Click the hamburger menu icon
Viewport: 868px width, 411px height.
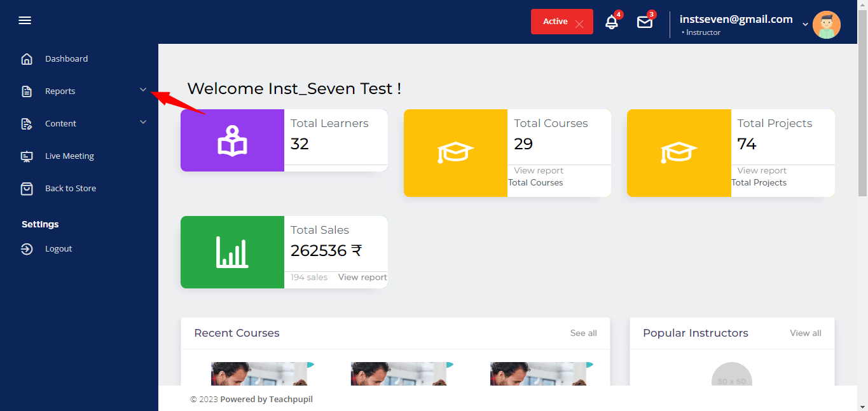(25, 21)
